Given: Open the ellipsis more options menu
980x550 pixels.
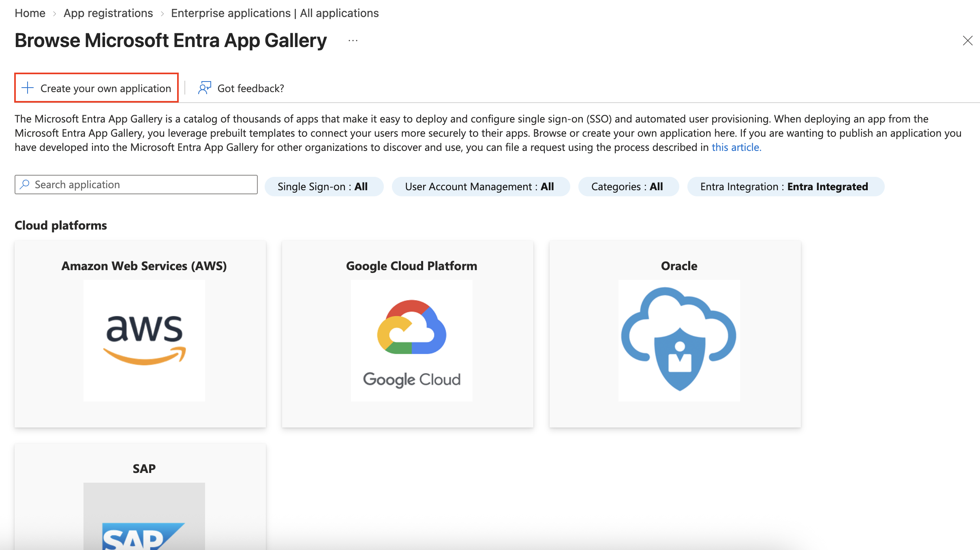Looking at the screenshot, I should click(x=353, y=41).
